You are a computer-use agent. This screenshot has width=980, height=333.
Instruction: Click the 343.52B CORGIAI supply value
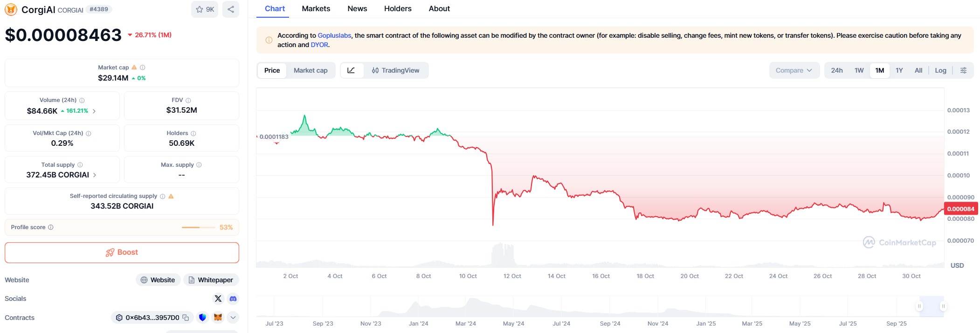(x=122, y=206)
